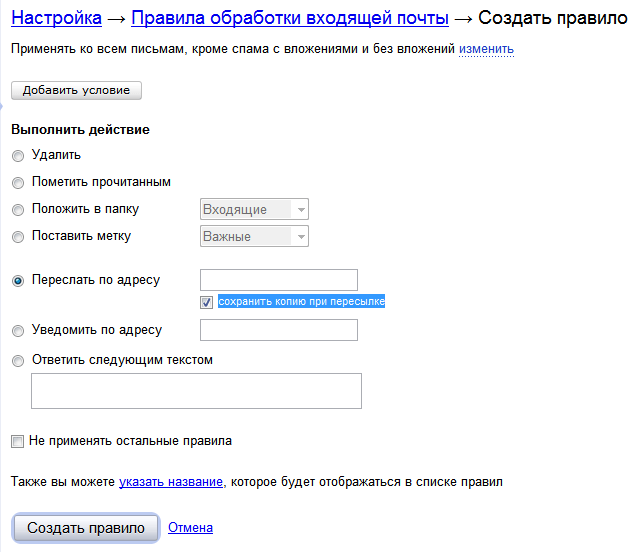
Task: Click the Добавить условие button
Action: pyautogui.click(x=76, y=90)
